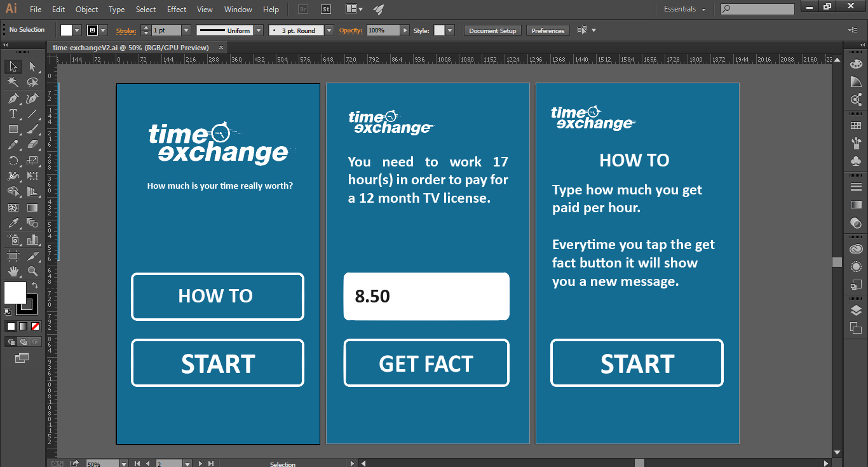
Task: Open the Effect menu
Action: click(177, 10)
